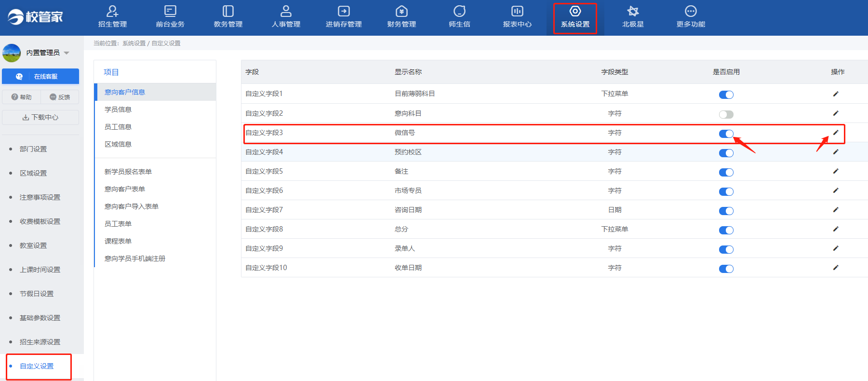Edit 自定义字段8 总分 pencil icon
The width and height of the screenshot is (868, 381).
[x=836, y=229]
